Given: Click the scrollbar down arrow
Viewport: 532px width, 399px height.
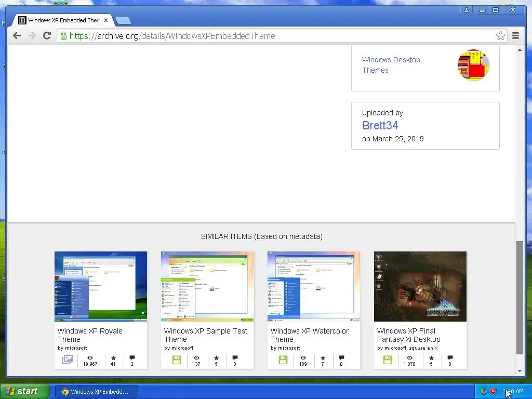Looking at the screenshot, I should pyautogui.click(x=520, y=371).
